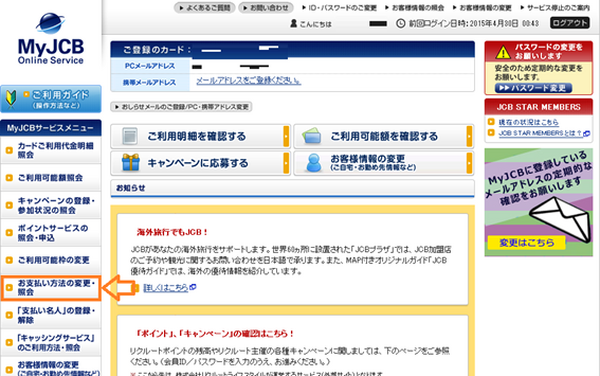Viewport: 600px width, 376px height.
Task: Click the yellow warning triangle icon
Action: pos(503,52)
